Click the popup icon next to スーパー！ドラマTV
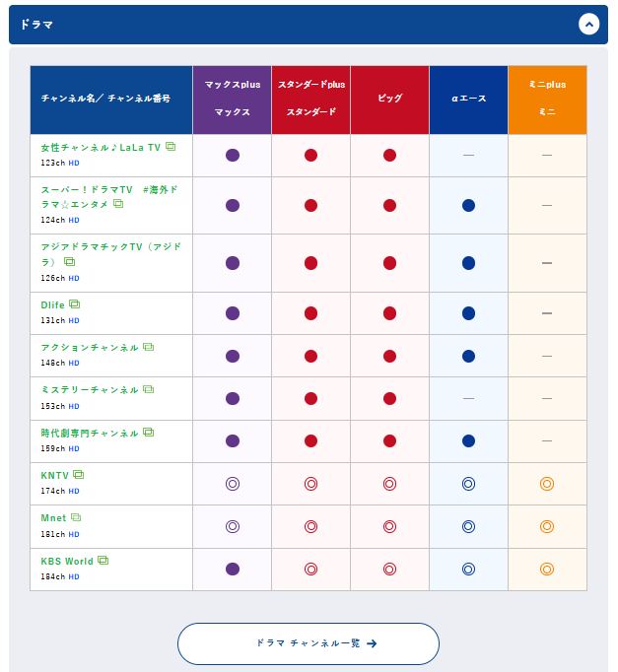 118,204
